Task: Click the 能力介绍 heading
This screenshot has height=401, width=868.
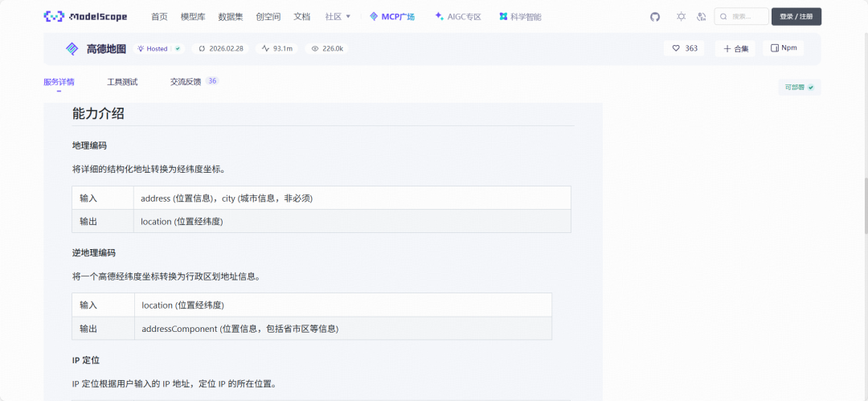Action: [x=98, y=113]
